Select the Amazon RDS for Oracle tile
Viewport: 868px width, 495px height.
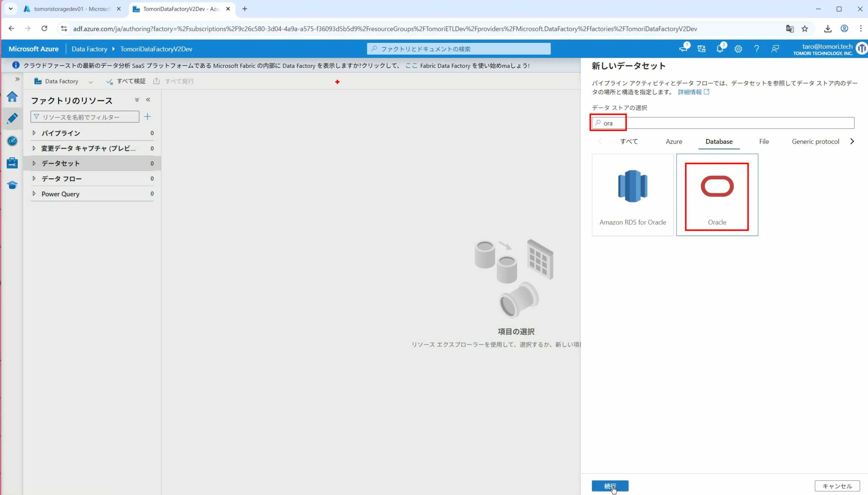pyautogui.click(x=632, y=195)
